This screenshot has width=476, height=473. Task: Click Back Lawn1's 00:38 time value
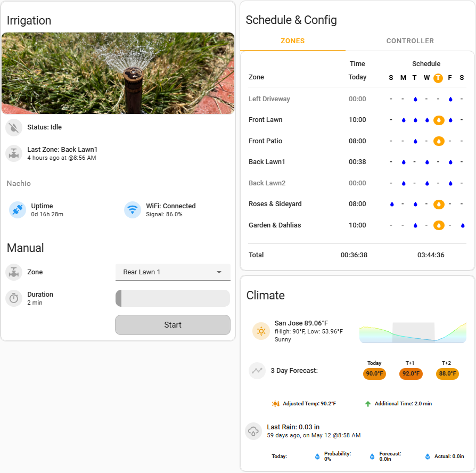357,162
